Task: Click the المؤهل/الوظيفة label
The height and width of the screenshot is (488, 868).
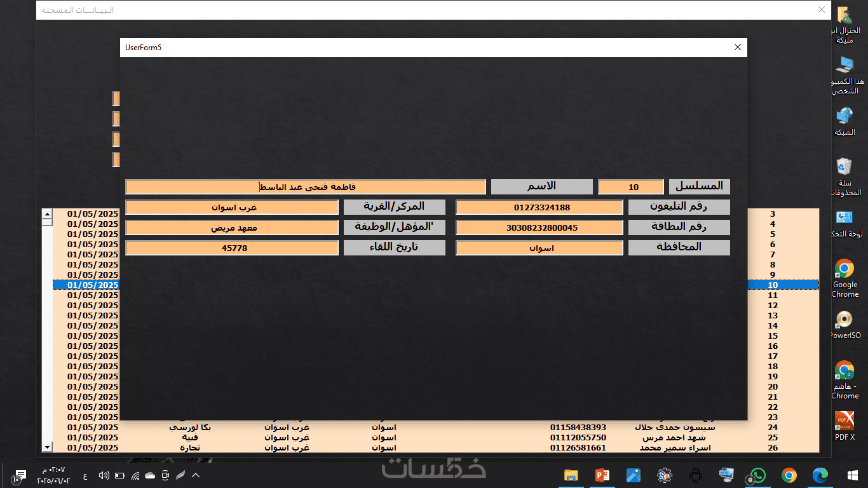Action: (395, 227)
